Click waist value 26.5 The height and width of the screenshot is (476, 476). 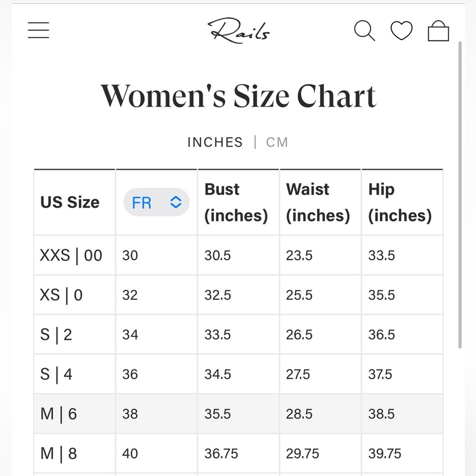pos(299,335)
